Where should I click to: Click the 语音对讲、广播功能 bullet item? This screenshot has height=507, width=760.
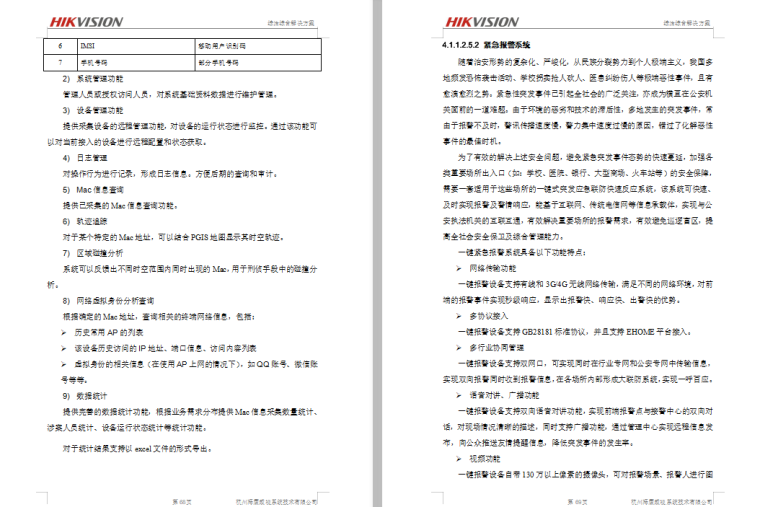point(503,395)
